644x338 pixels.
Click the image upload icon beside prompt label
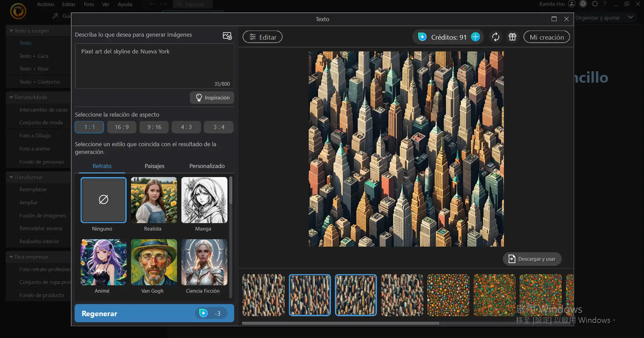227,36
